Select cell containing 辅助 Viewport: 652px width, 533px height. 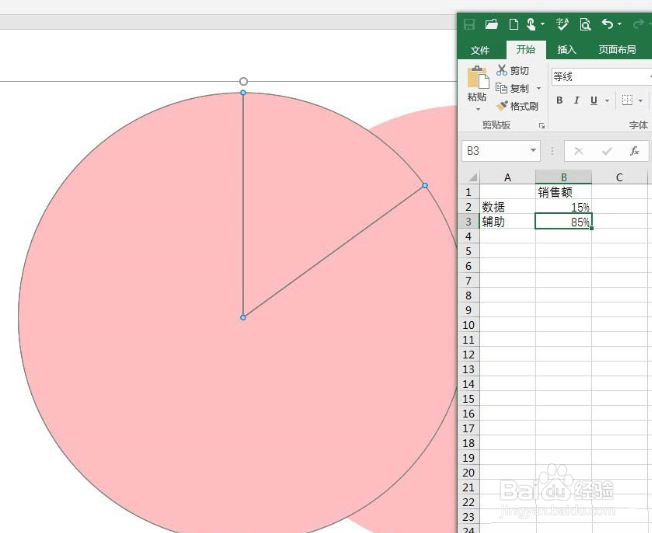pyautogui.click(x=507, y=222)
